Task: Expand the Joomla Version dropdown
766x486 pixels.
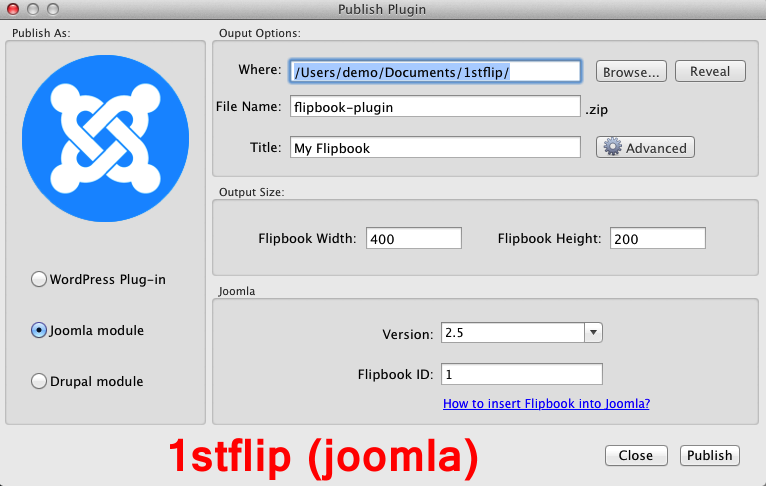Action: (x=592, y=333)
